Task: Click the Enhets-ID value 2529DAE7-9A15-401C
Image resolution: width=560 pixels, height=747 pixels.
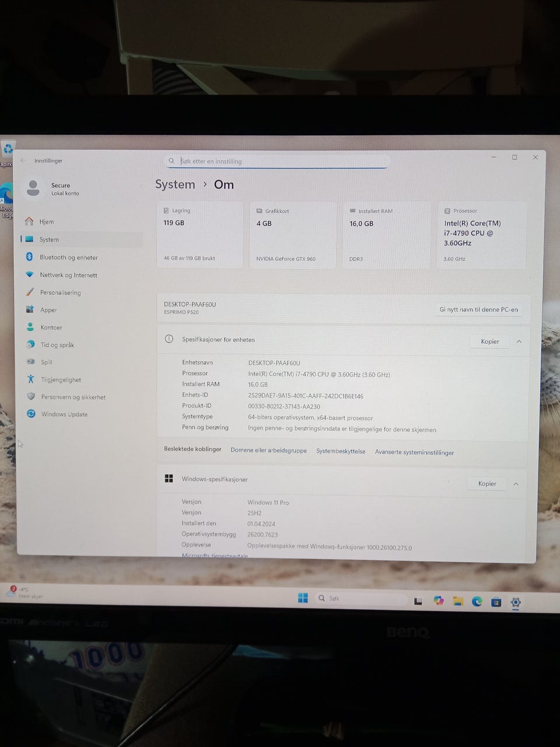Action: [306, 396]
